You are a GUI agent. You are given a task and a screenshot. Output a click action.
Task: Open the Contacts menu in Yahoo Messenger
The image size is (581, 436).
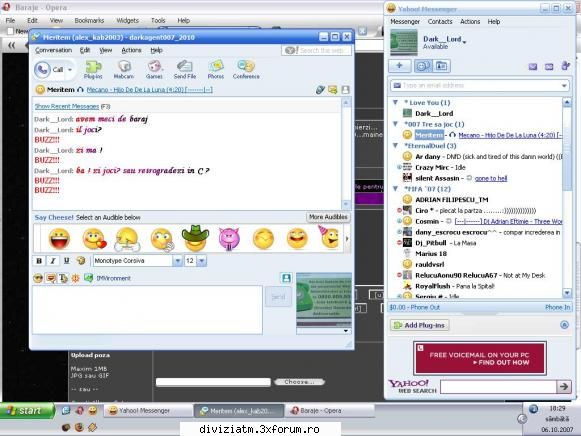point(440,21)
